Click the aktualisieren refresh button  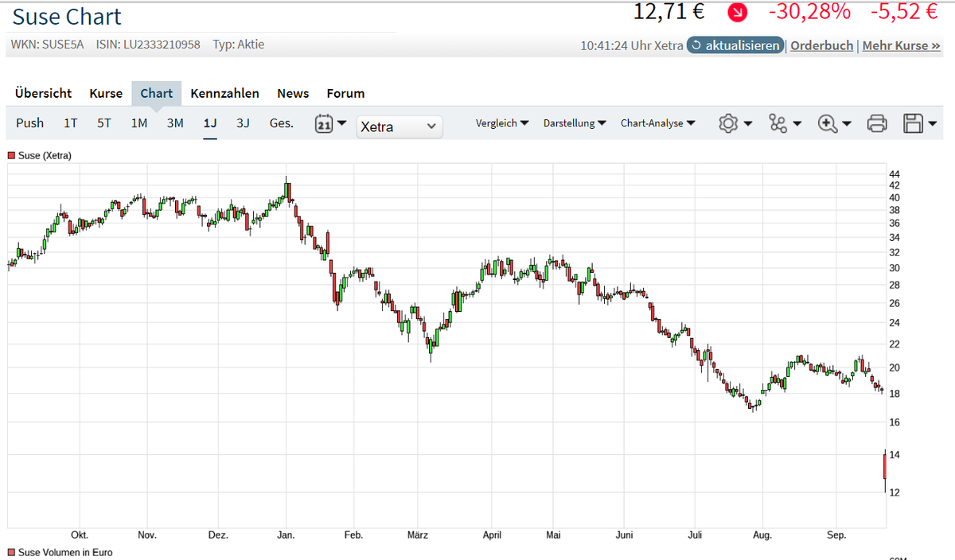[x=735, y=45]
